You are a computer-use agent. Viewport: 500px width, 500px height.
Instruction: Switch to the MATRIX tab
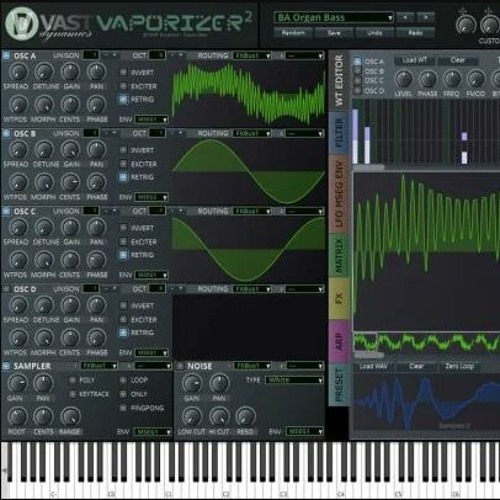click(x=339, y=255)
